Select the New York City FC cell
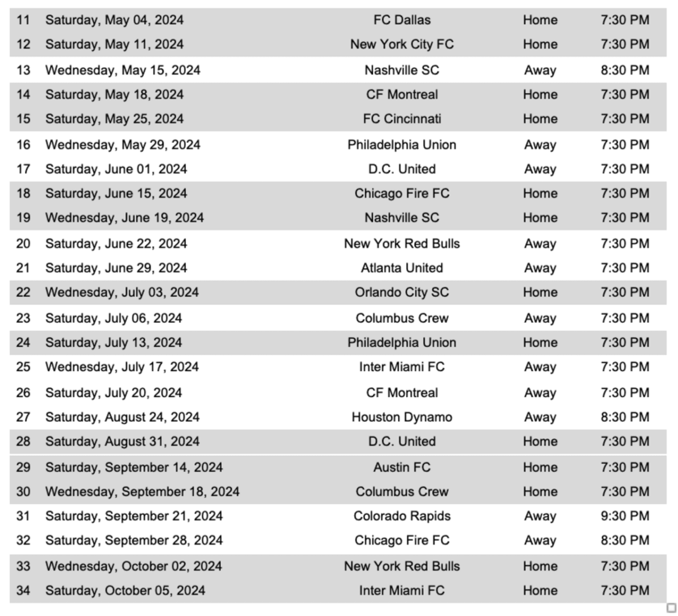This screenshot has height=616, width=678. tap(402, 45)
